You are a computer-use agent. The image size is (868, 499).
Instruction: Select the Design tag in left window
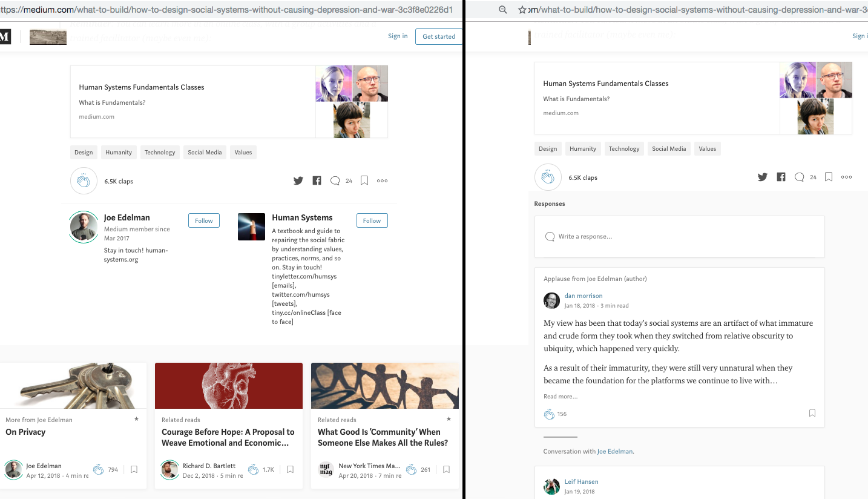click(x=84, y=153)
